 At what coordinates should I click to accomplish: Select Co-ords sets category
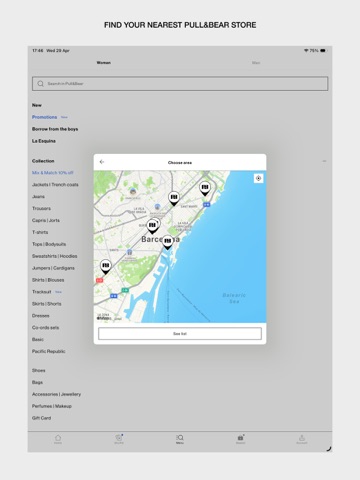tap(45, 328)
